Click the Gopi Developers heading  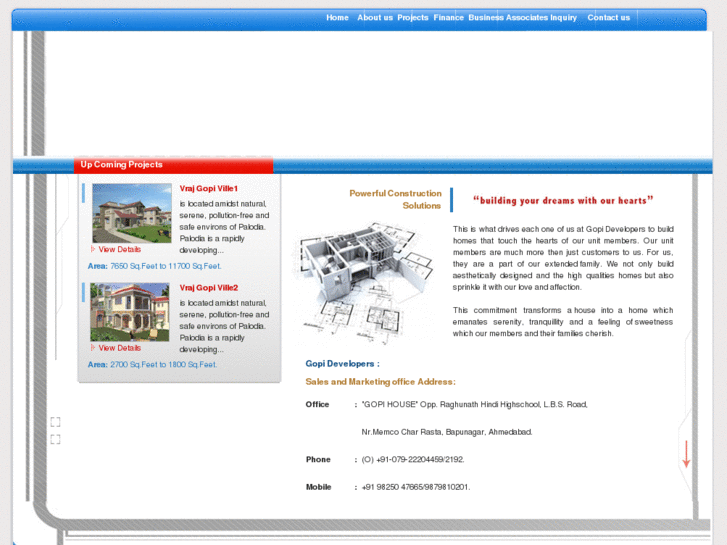point(342,364)
